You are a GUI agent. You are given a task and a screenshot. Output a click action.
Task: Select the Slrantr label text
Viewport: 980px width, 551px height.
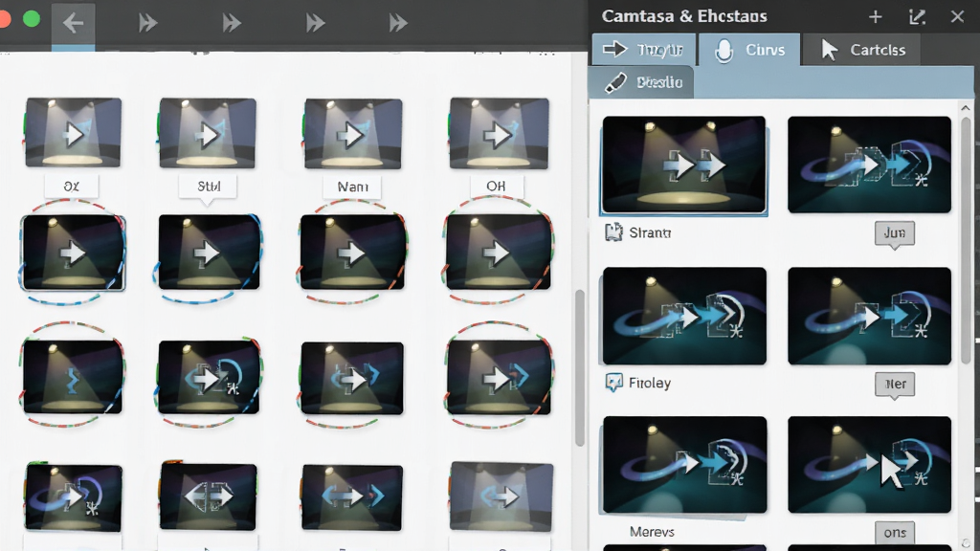pos(650,233)
